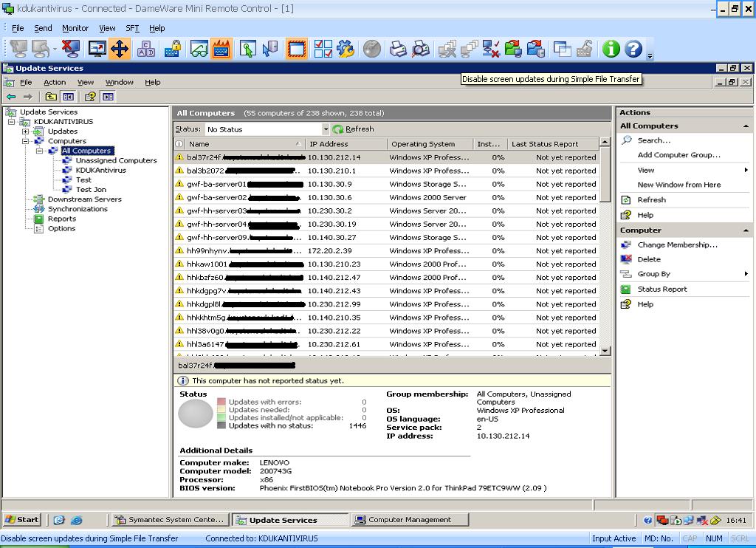Click the computer list scrollbar down arrow

pos(605,351)
